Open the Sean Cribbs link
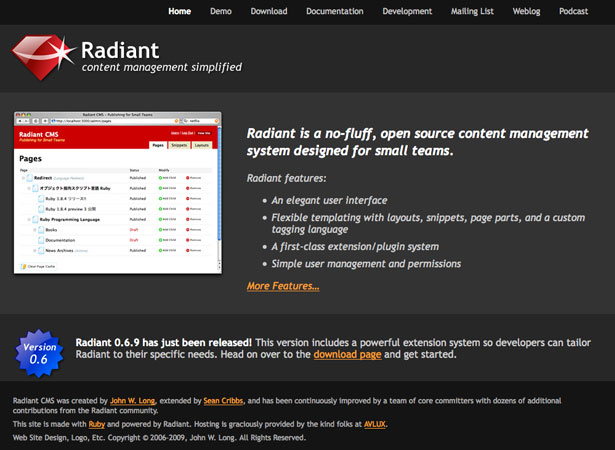 (223, 401)
